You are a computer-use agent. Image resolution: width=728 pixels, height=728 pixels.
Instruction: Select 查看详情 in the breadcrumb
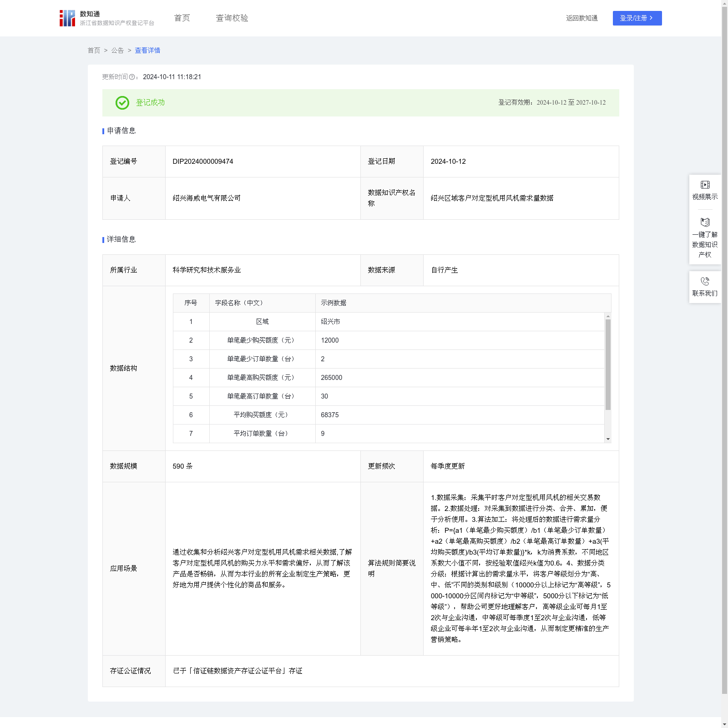coord(147,51)
